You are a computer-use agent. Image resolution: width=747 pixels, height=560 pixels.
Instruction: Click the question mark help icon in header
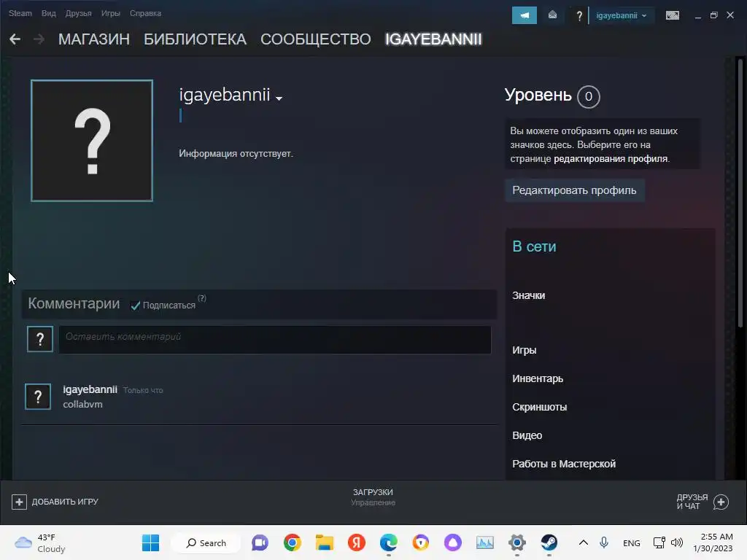(578, 16)
